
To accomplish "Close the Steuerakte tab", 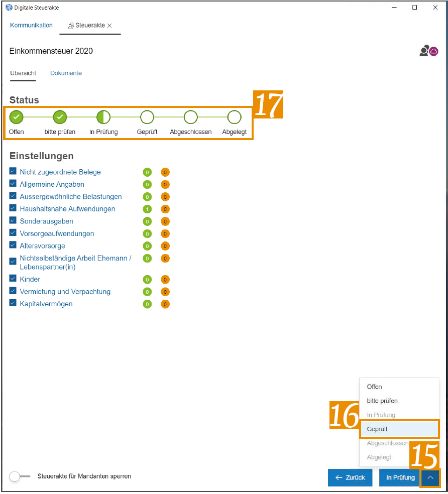I will tap(109, 26).
